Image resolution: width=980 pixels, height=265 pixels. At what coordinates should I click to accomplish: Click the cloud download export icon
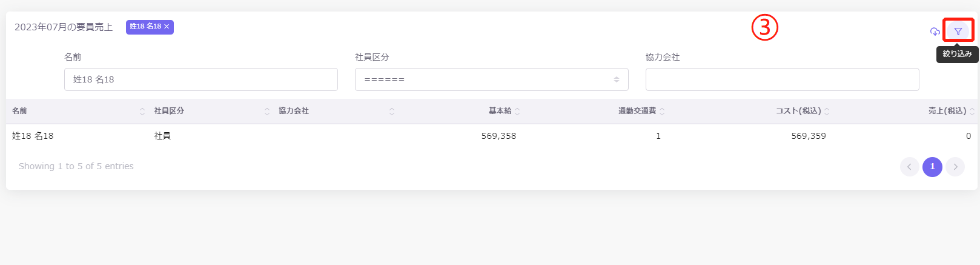[935, 32]
